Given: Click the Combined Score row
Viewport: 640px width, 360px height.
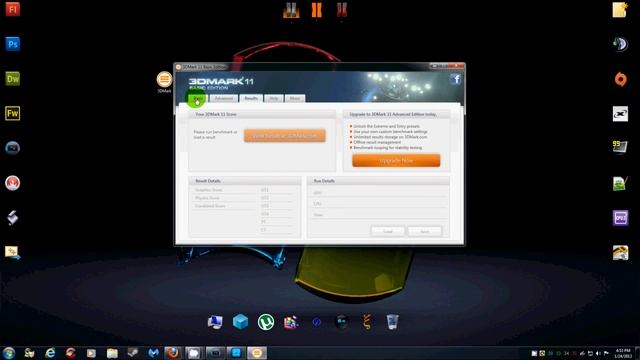Looking at the screenshot, I should coord(224,206).
